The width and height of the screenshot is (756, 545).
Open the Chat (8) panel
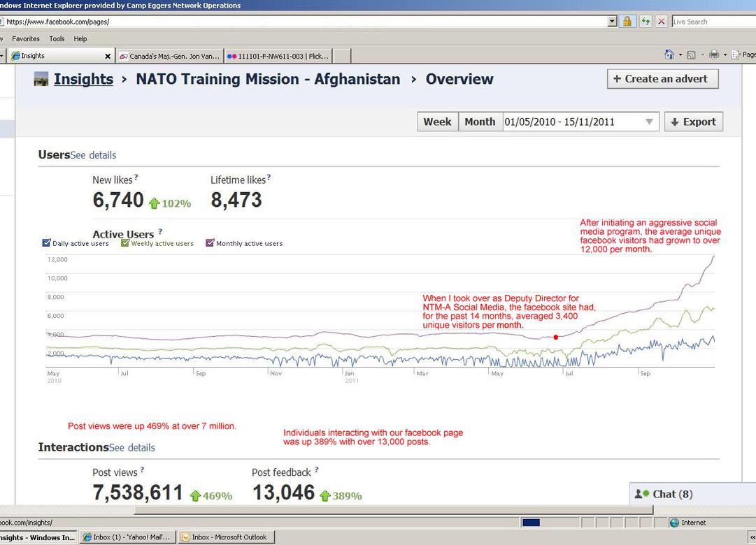692,494
